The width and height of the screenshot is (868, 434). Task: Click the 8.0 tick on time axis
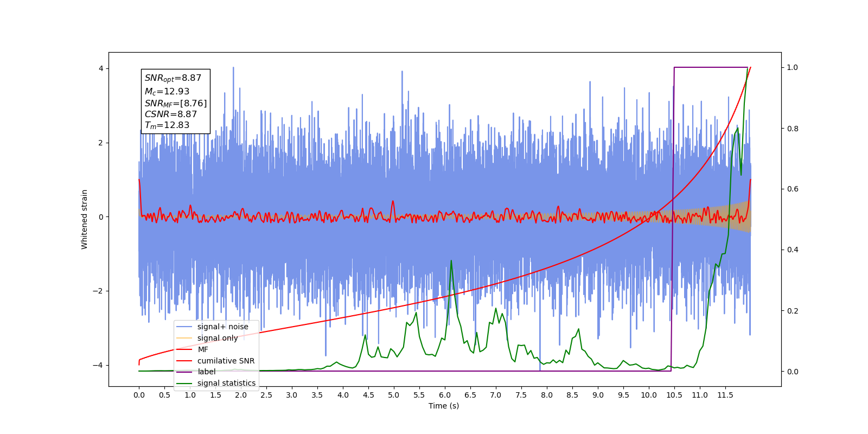pyautogui.click(x=547, y=395)
